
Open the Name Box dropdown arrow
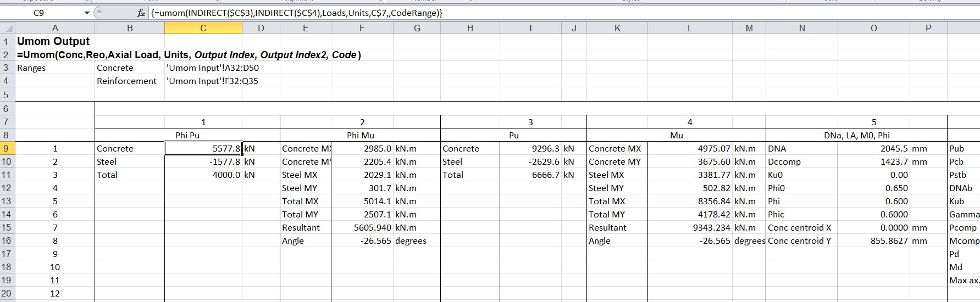[87, 13]
